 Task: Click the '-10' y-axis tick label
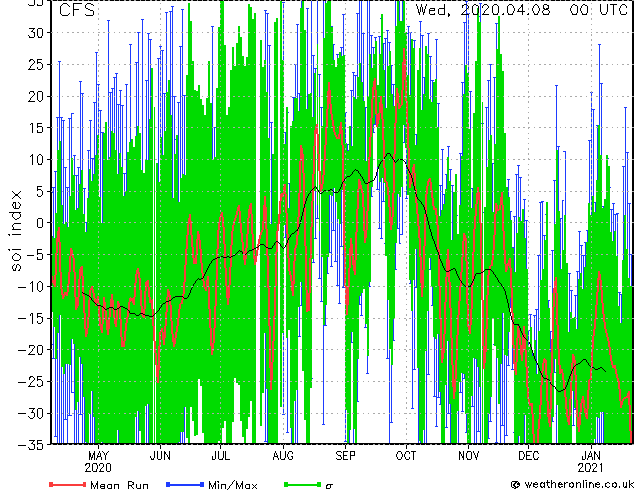coord(31,287)
